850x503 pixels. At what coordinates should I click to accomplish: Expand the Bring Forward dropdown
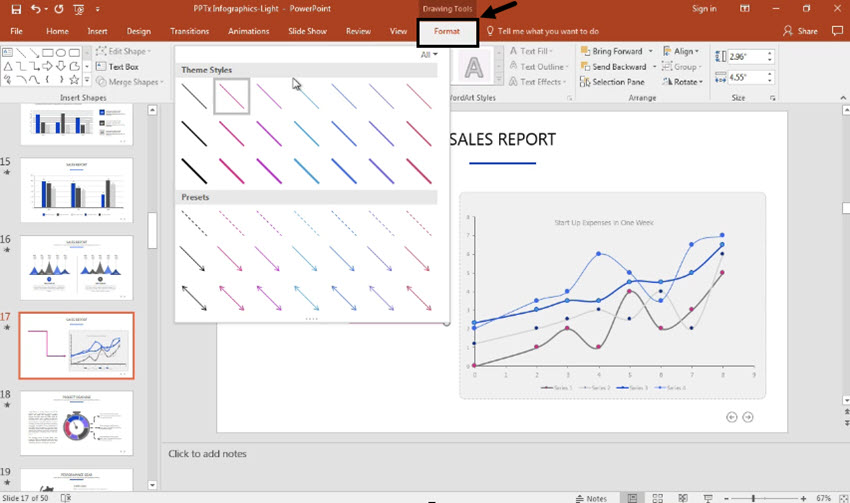(650, 51)
